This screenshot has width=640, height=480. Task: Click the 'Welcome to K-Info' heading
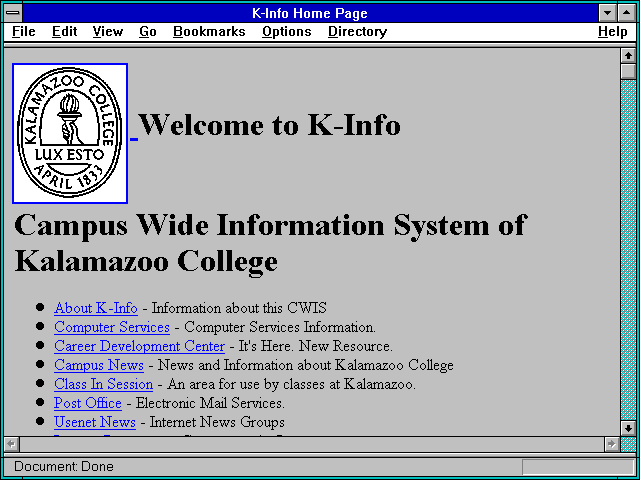(x=270, y=124)
